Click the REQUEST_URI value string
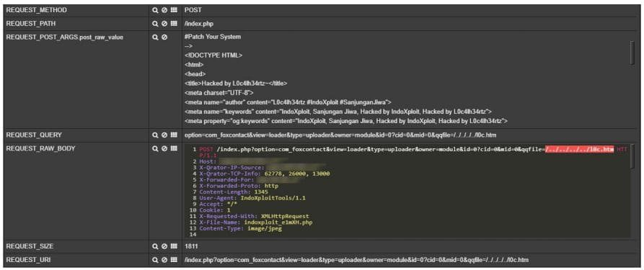644x270 pixels. [356, 260]
